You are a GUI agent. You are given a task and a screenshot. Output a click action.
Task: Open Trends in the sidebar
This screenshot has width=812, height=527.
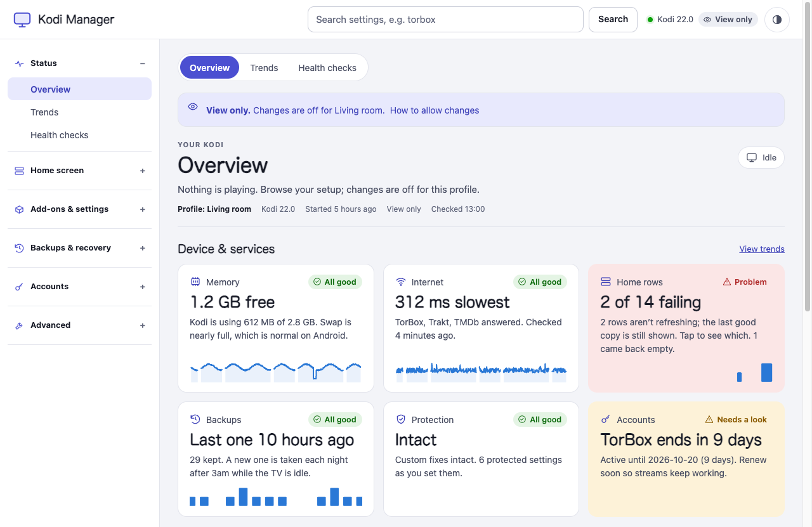(x=80, y=112)
